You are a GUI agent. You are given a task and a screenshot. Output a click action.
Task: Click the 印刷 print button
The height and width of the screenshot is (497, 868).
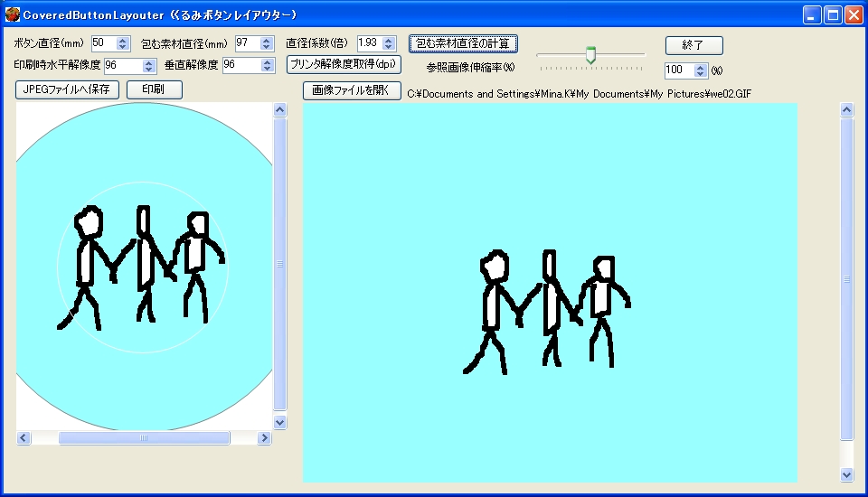coord(155,89)
